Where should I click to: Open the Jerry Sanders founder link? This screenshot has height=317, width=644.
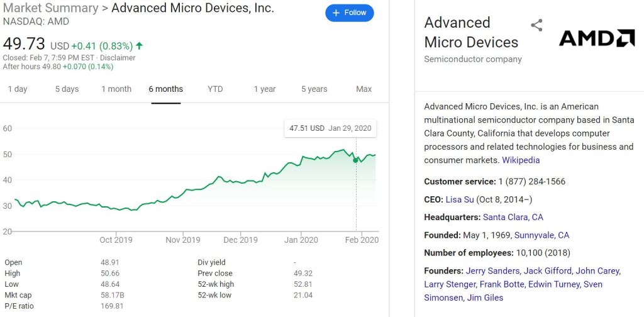[493, 271]
